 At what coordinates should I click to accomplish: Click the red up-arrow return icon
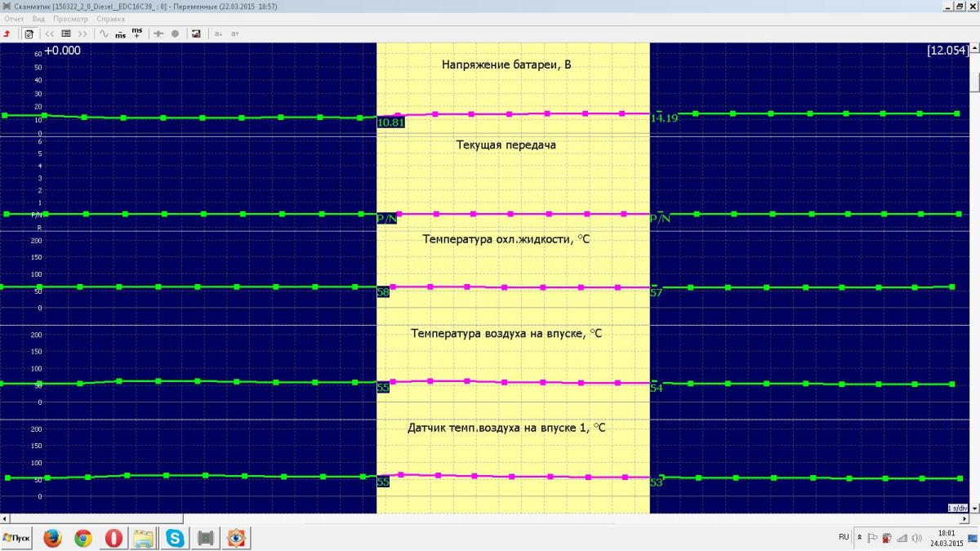click(7, 33)
